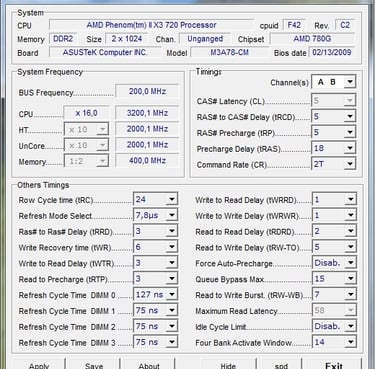
Task: Click the Memory type DDR2 value
Action: pos(63,39)
